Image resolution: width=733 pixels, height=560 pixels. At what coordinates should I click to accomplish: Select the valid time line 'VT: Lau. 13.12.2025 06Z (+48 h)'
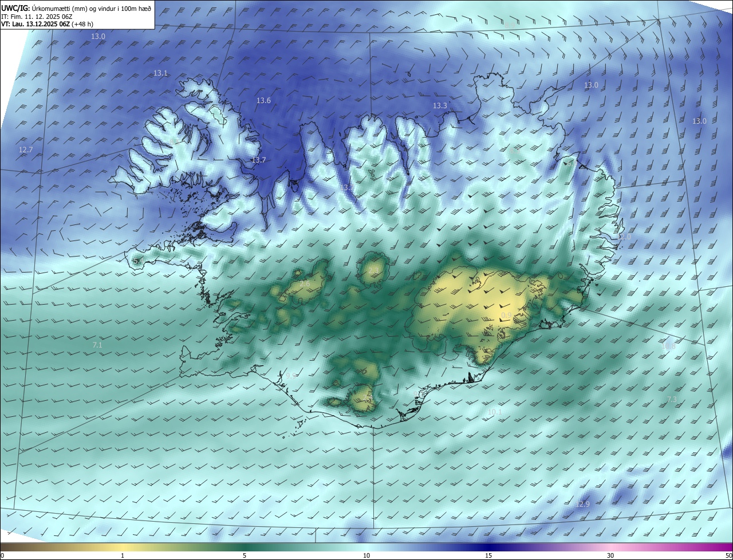(x=47, y=24)
